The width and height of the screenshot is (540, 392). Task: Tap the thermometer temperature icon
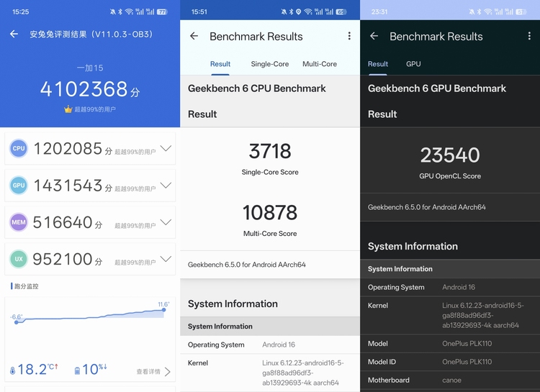13,370
